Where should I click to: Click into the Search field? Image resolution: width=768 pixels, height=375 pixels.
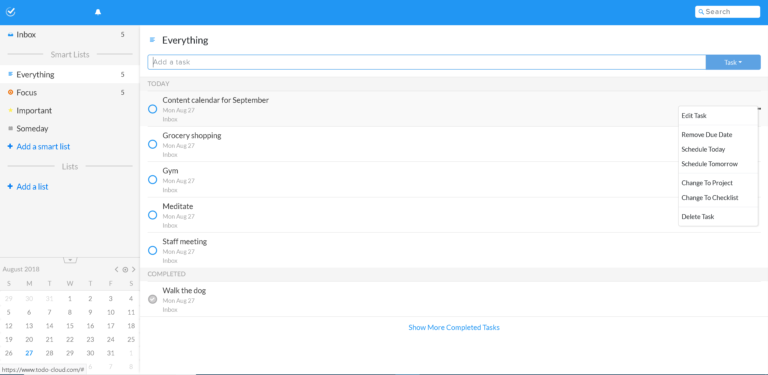pyautogui.click(x=727, y=12)
